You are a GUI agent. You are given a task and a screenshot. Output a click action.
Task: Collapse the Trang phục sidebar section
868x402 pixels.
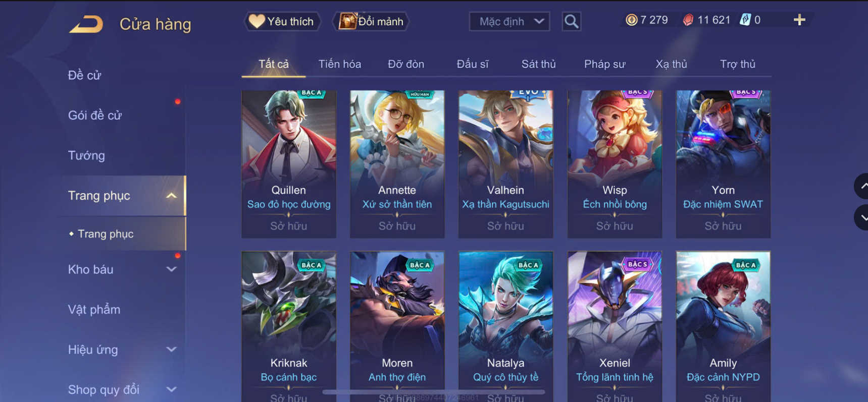click(172, 196)
